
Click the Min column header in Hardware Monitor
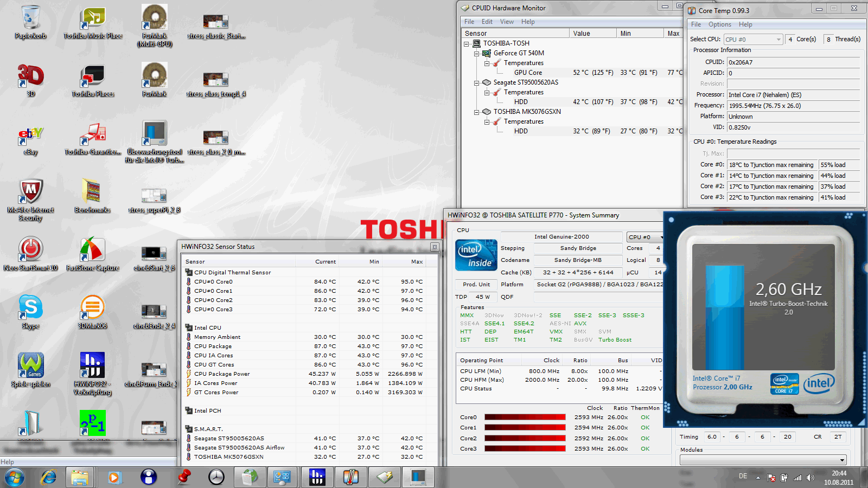640,34
